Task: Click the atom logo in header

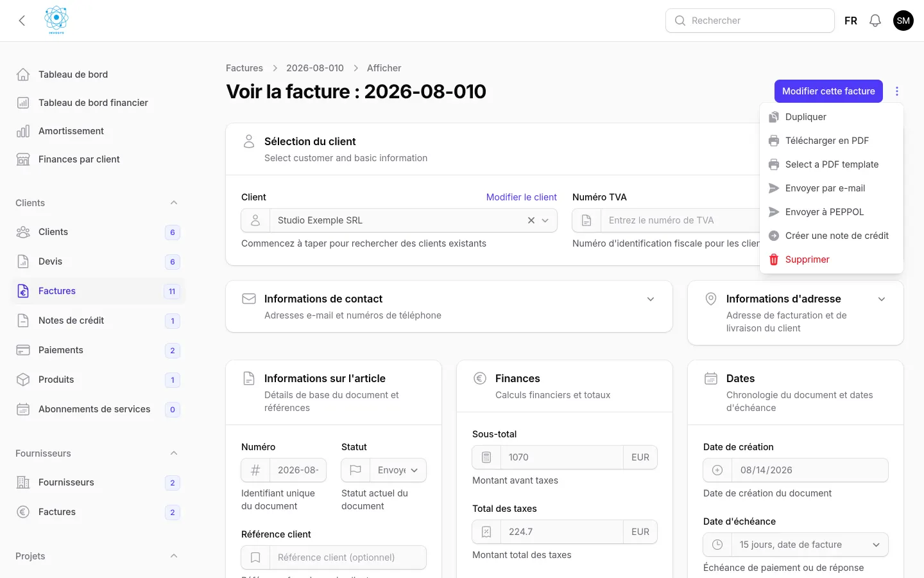Action: [56, 20]
